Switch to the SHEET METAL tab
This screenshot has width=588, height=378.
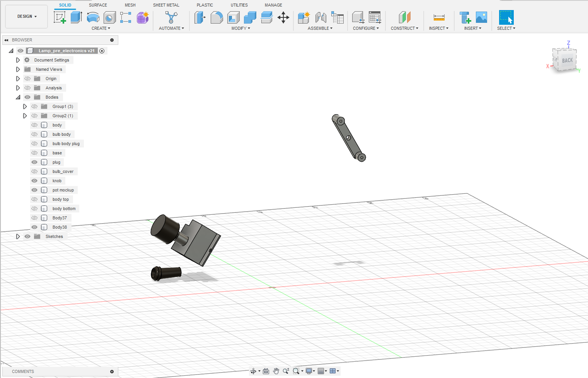click(x=166, y=5)
